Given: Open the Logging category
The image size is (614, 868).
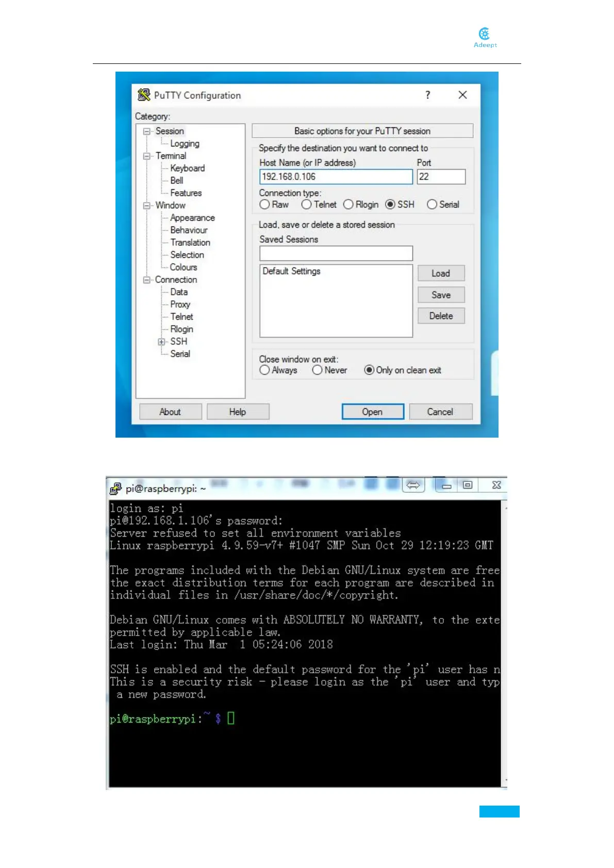Looking at the screenshot, I should tap(185, 144).
